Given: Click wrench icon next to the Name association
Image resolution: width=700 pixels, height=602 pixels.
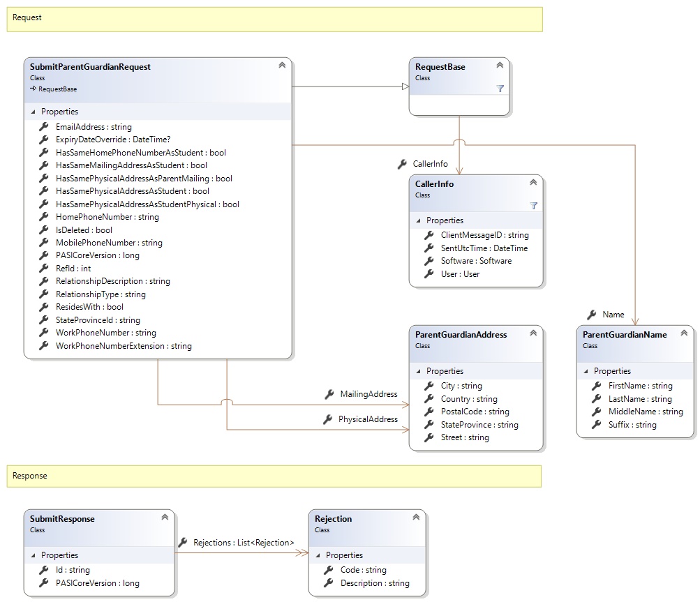Looking at the screenshot, I should point(592,315).
